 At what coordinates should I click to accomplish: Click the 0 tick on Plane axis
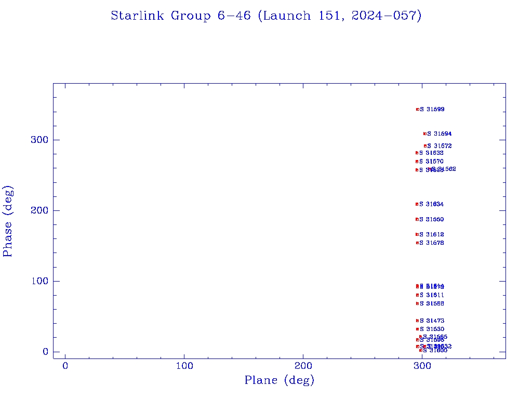(x=65, y=366)
